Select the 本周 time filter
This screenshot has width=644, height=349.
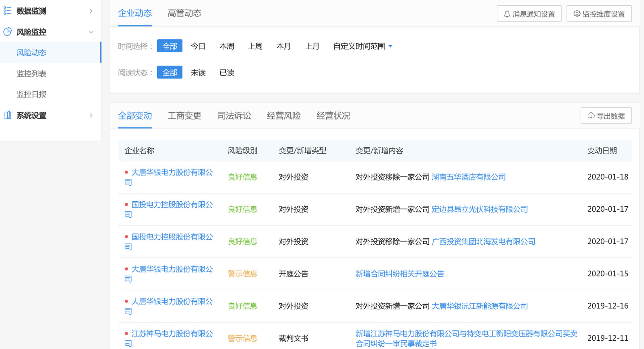(226, 46)
